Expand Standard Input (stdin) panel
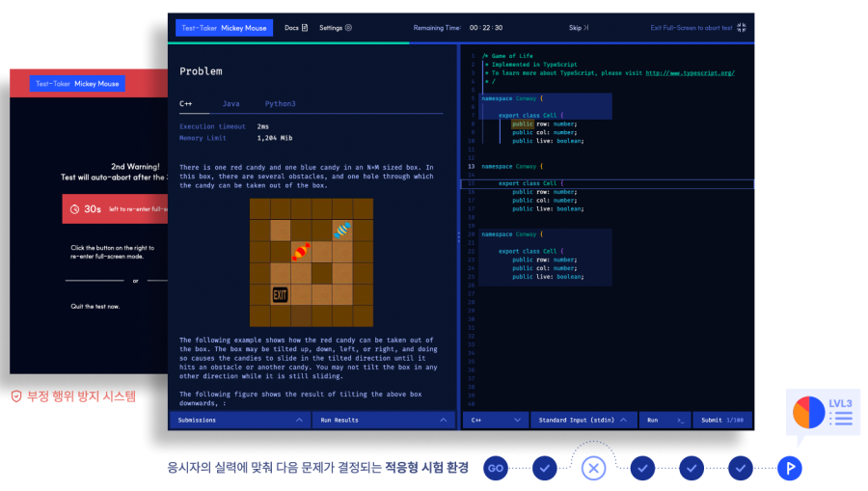 pyautogui.click(x=583, y=421)
